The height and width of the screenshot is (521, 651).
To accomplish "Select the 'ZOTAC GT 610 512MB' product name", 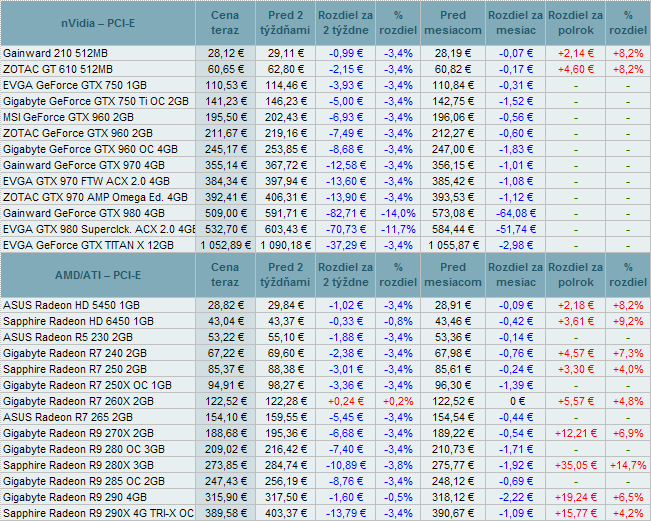I will tap(58, 69).
